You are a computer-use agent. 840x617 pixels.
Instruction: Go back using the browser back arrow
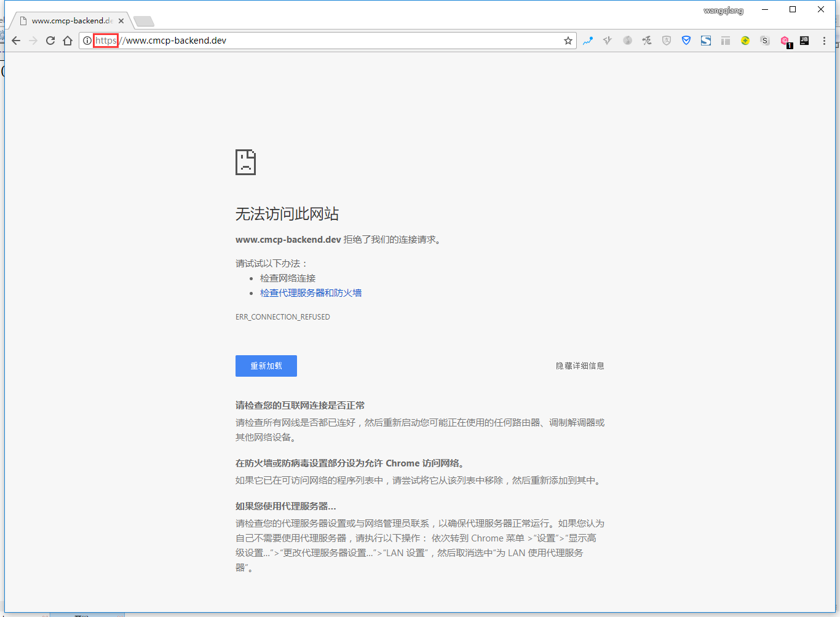coord(16,41)
